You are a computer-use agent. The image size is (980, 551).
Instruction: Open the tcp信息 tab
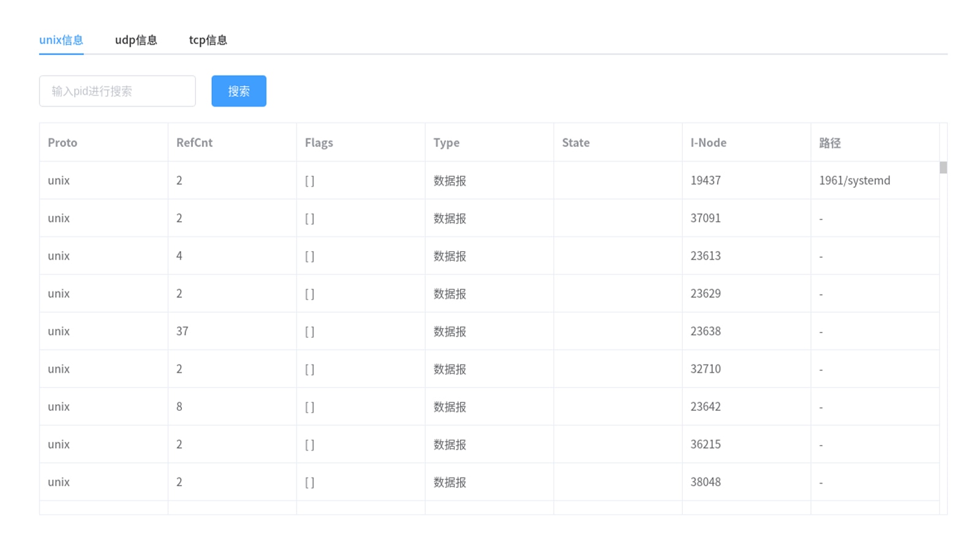(208, 40)
